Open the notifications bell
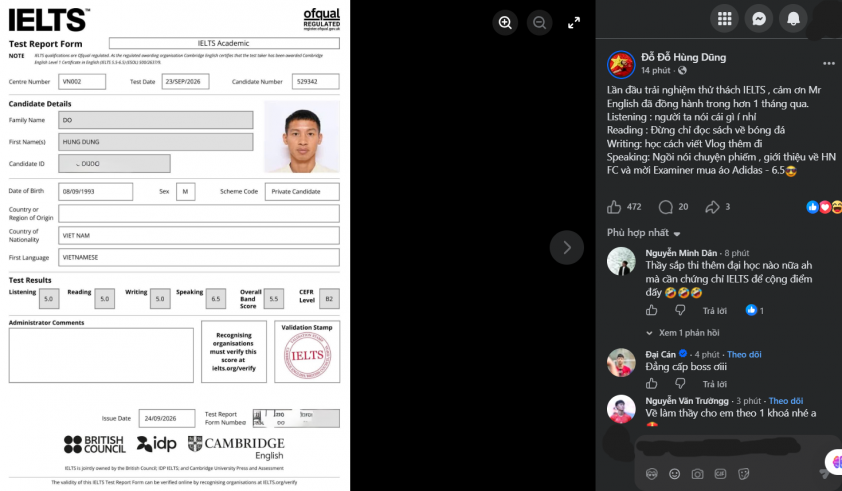The image size is (842, 491). pyautogui.click(x=793, y=19)
